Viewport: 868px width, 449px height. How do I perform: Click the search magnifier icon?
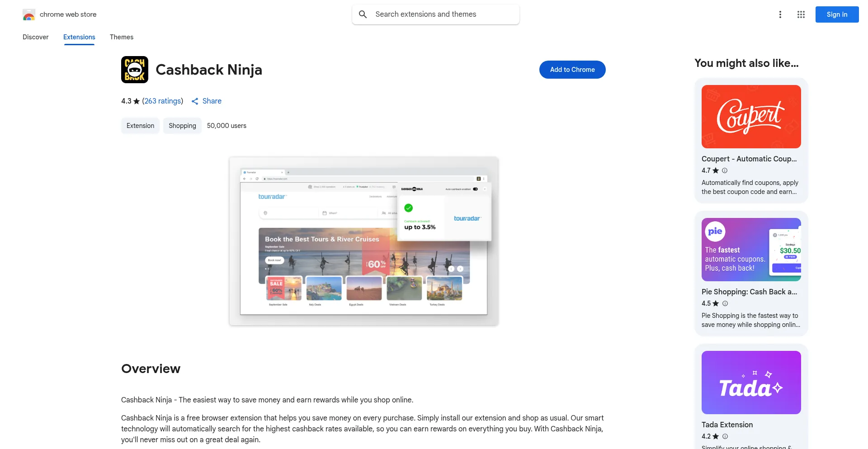tap(363, 14)
